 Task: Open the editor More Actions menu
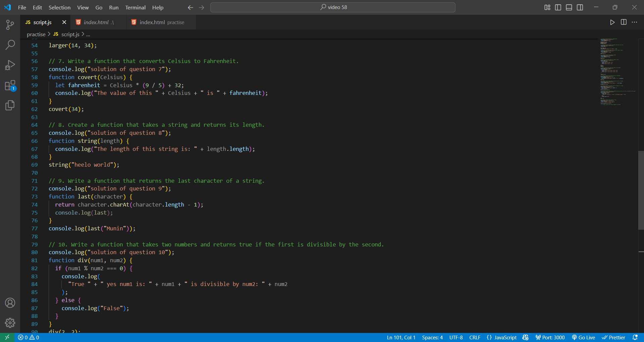pyautogui.click(x=634, y=22)
